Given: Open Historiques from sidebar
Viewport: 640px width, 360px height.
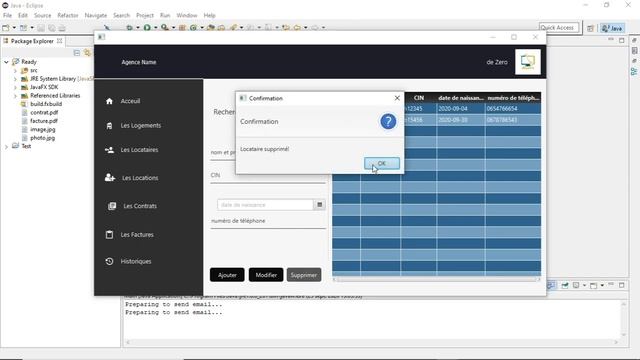Looking at the screenshot, I should click(136, 261).
